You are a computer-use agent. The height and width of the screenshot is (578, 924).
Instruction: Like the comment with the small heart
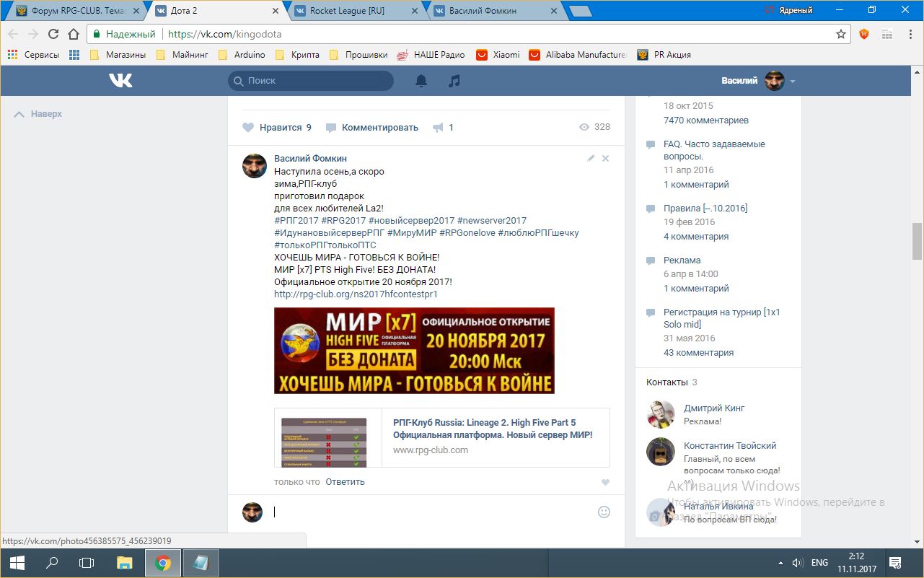[605, 482]
